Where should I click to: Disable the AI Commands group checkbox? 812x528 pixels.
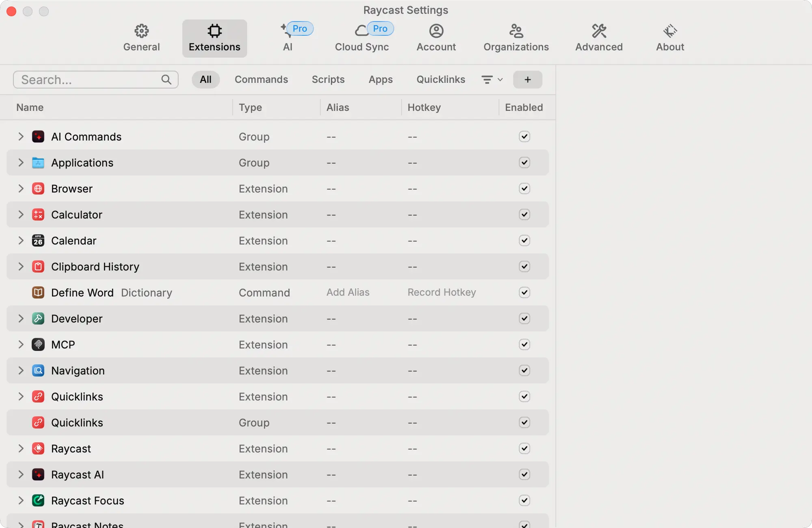[x=525, y=136]
